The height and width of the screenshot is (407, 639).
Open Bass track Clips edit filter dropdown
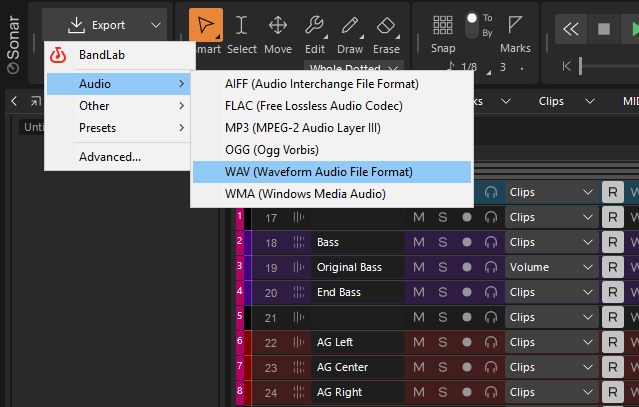pyautogui.click(x=551, y=242)
